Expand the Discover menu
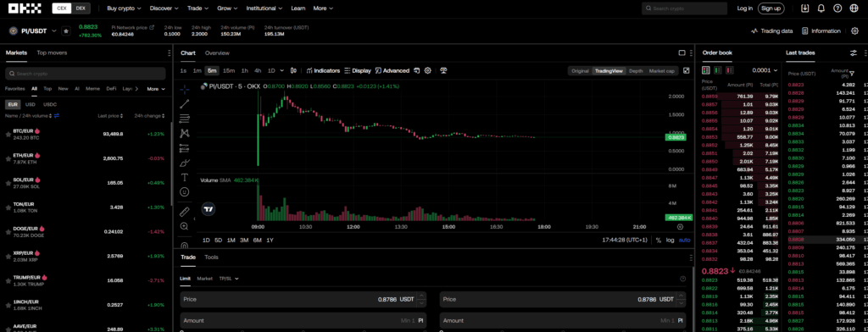868x332 pixels. (x=164, y=8)
